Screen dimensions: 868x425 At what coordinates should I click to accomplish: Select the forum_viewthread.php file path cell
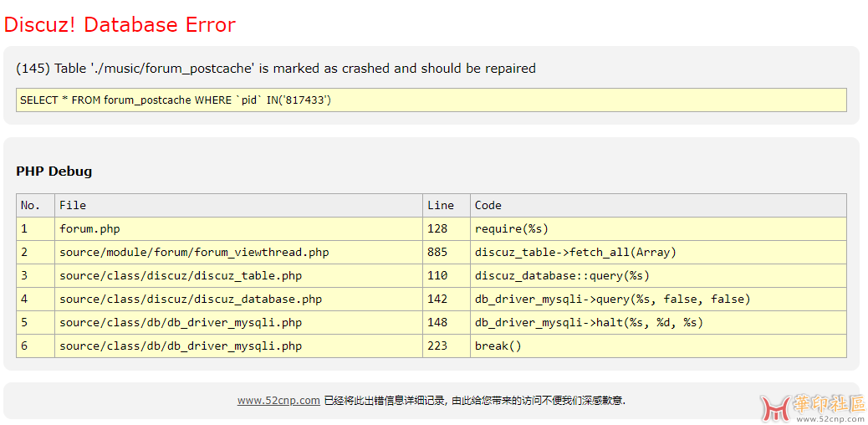[x=238, y=252]
